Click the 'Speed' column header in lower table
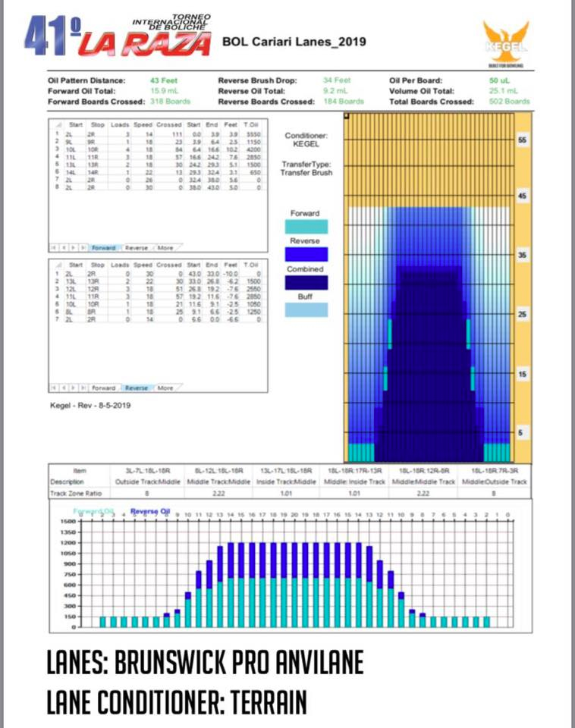 click(143, 265)
